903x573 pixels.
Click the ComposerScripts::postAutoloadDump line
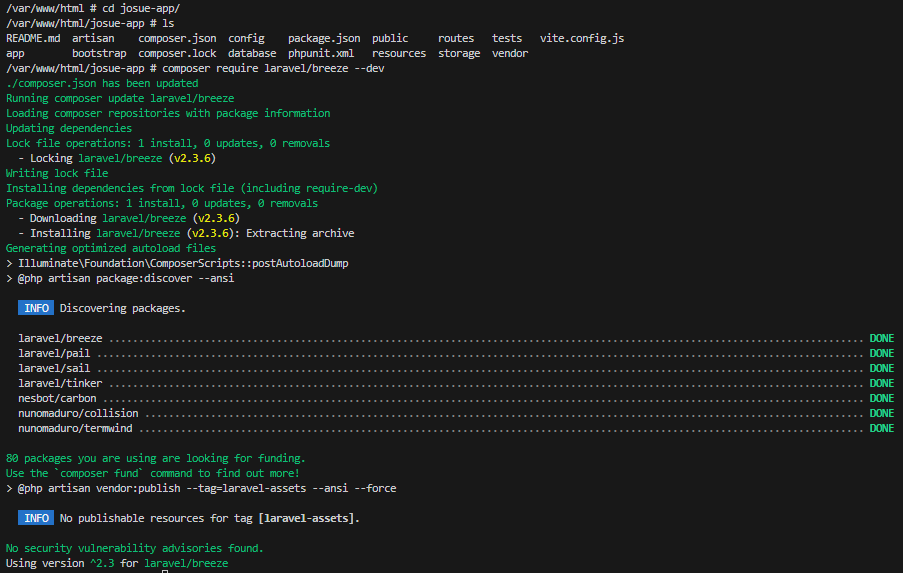tap(177, 263)
